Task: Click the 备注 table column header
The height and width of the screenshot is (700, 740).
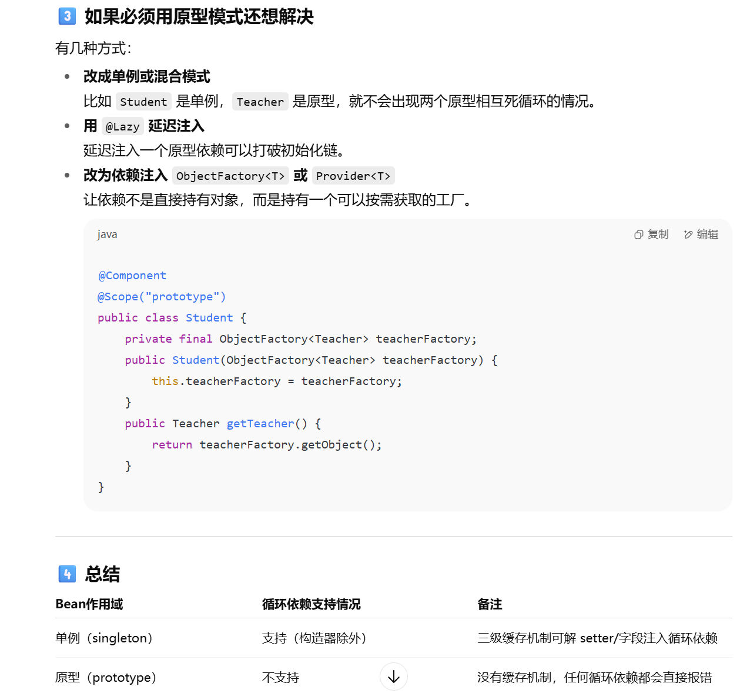Action: tap(490, 604)
